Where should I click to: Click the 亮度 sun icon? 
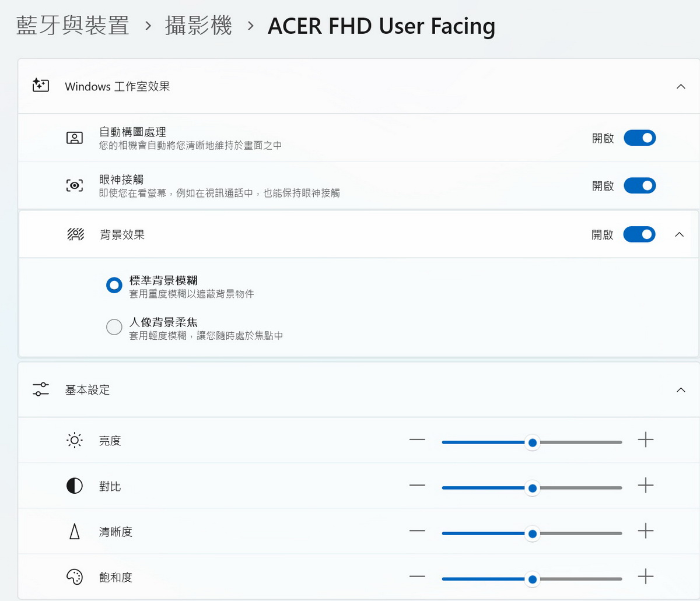74,441
